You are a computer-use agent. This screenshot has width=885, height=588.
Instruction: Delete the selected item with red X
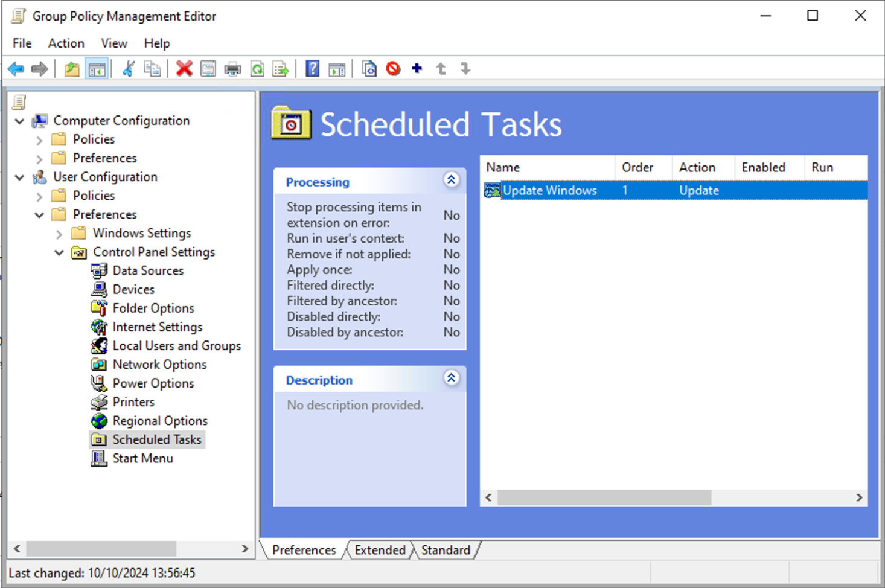[x=184, y=69]
